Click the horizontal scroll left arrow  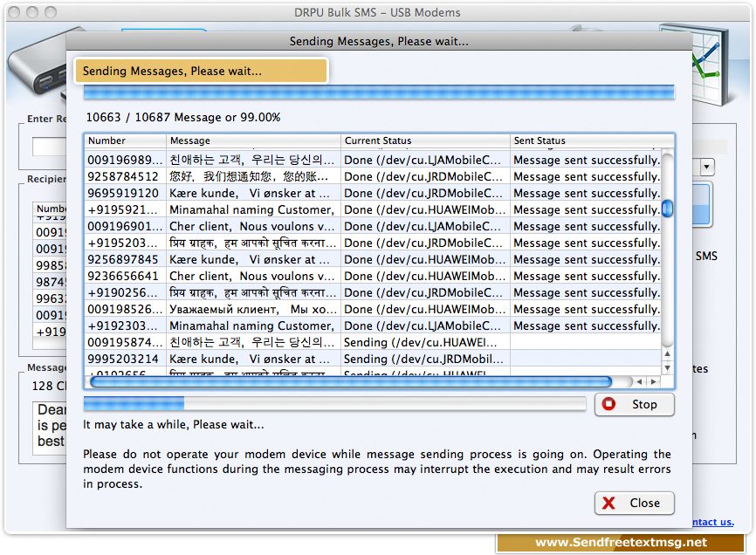click(639, 381)
